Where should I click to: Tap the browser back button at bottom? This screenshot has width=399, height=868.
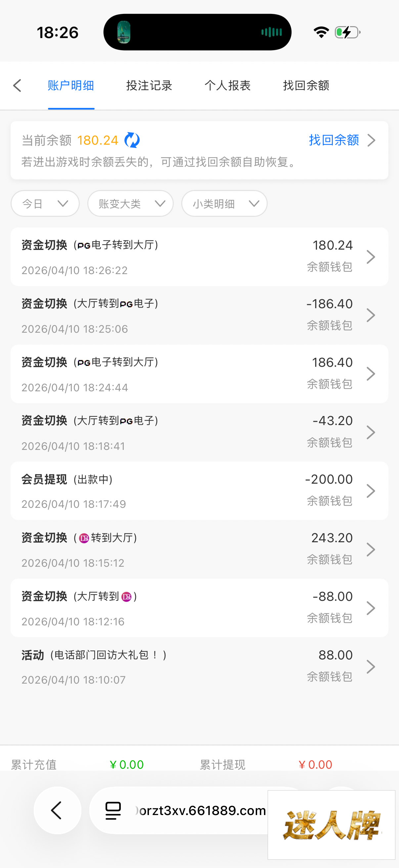click(x=57, y=810)
